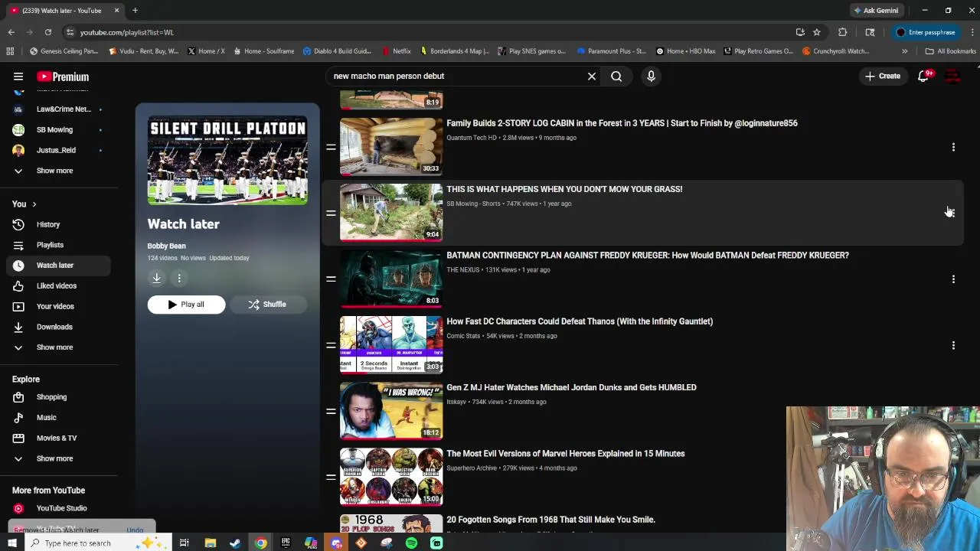Open File Explorer from the taskbar
980x551 pixels.
click(210, 543)
